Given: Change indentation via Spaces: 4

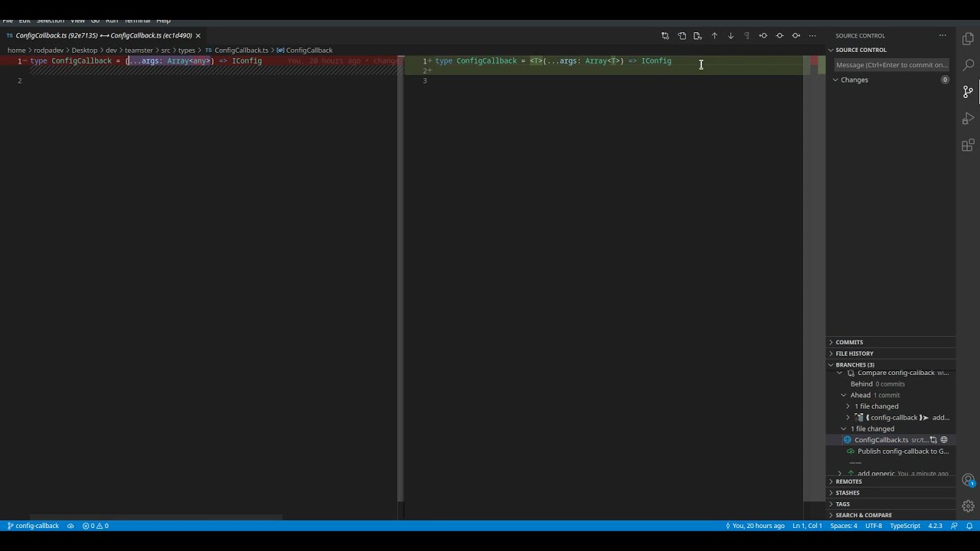Looking at the screenshot, I should (x=844, y=526).
